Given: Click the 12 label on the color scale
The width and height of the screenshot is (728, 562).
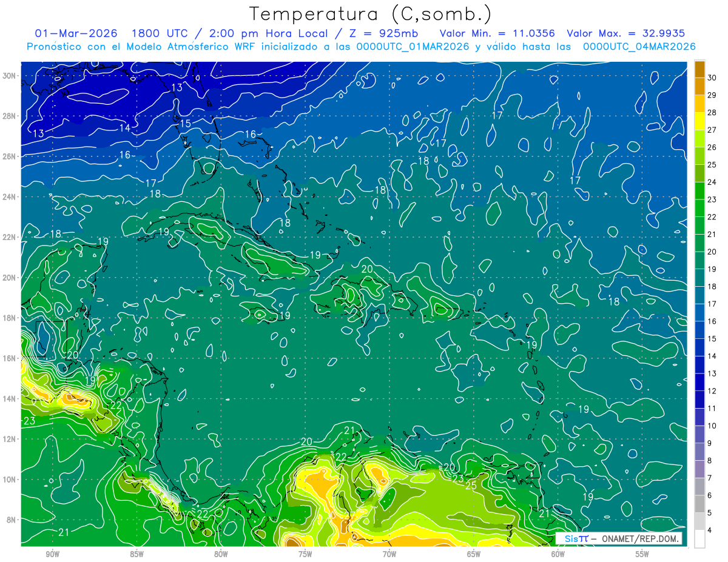Looking at the screenshot, I should pos(712,391).
